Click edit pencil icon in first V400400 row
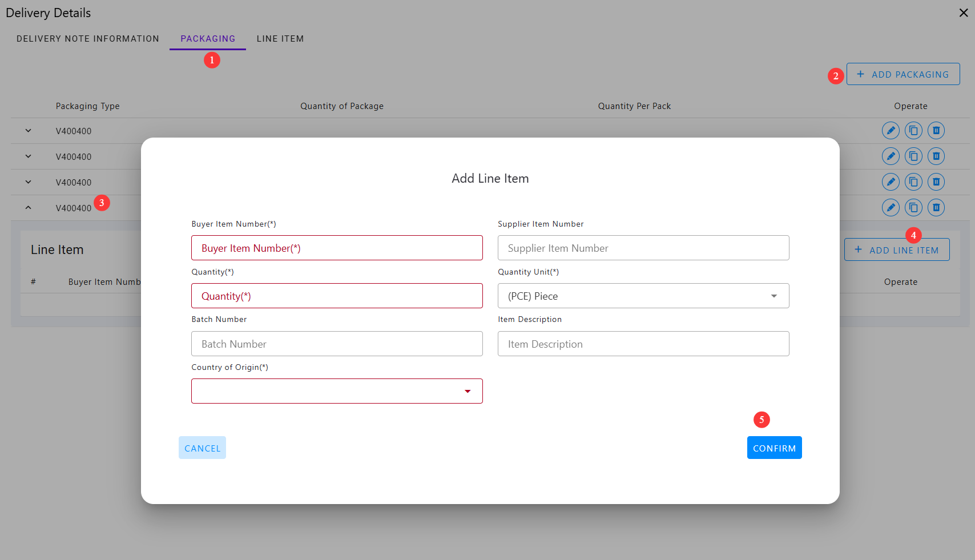 click(890, 131)
